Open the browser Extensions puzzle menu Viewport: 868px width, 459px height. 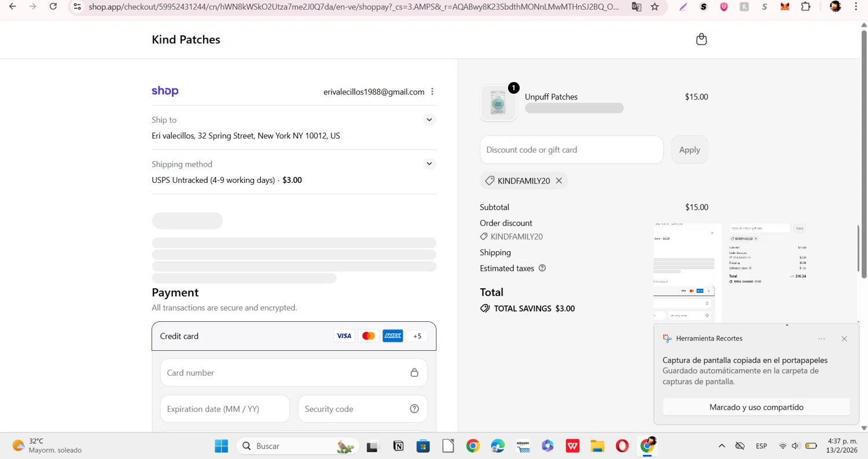point(806,7)
